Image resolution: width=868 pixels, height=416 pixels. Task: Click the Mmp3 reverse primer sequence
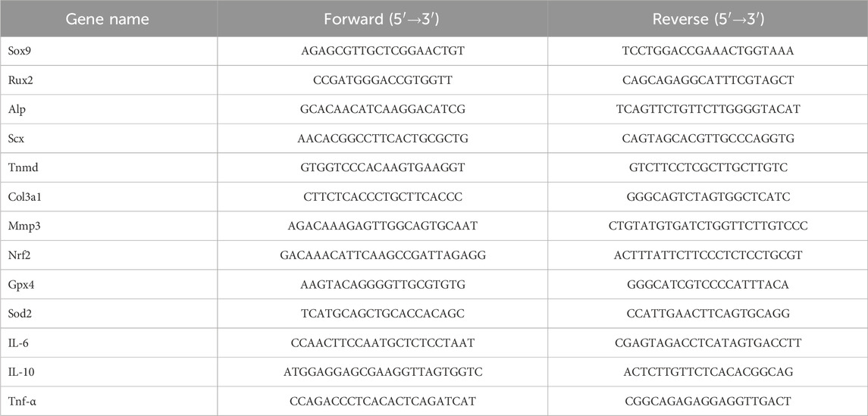(x=708, y=227)
